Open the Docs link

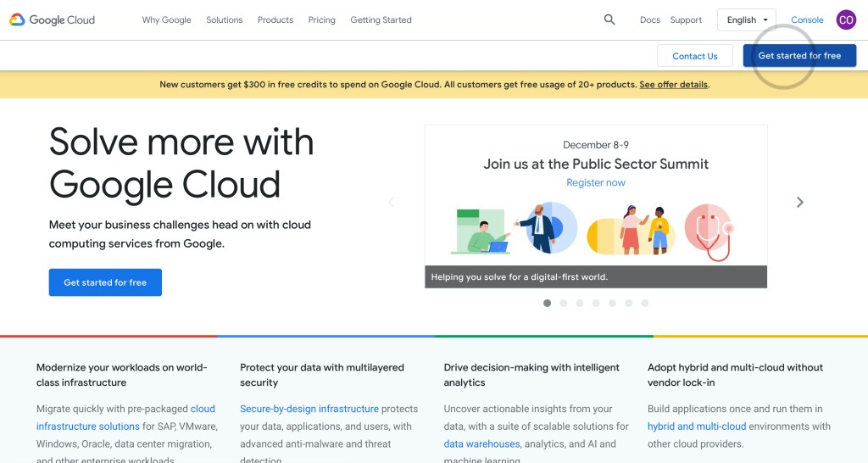(x=650, y=20)
